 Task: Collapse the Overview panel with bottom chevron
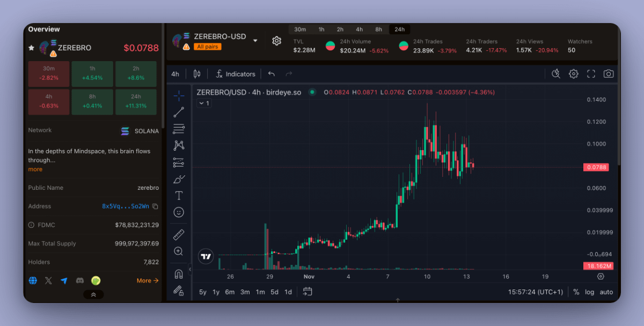pos(93,294)
